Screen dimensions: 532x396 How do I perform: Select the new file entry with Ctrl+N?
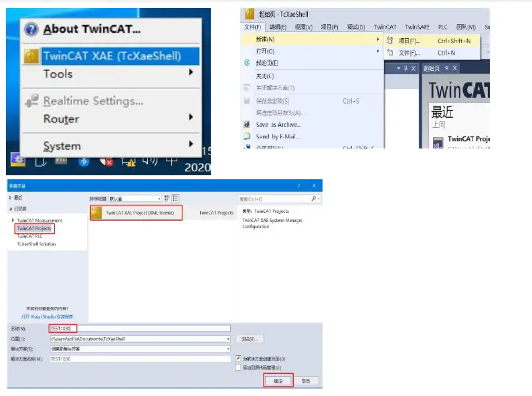coord(432,53)
